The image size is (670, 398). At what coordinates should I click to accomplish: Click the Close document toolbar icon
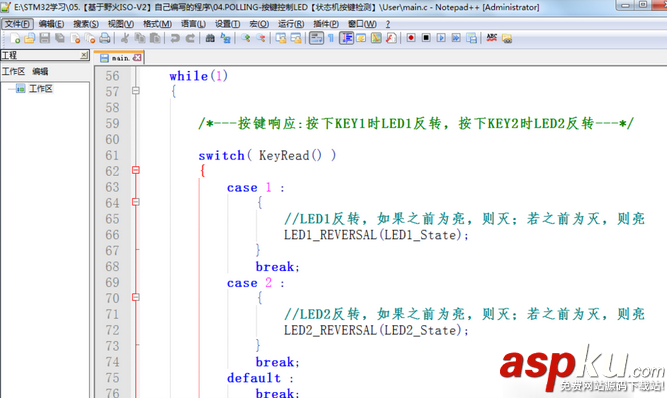[75, 38]
